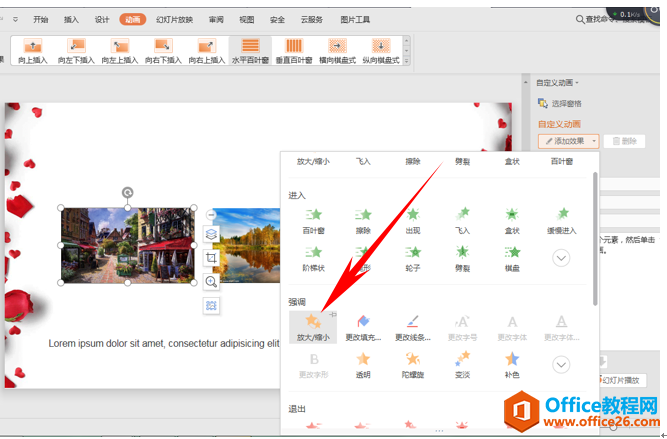
Task: Click the 幻灯片播放 button
Action: 621,380
